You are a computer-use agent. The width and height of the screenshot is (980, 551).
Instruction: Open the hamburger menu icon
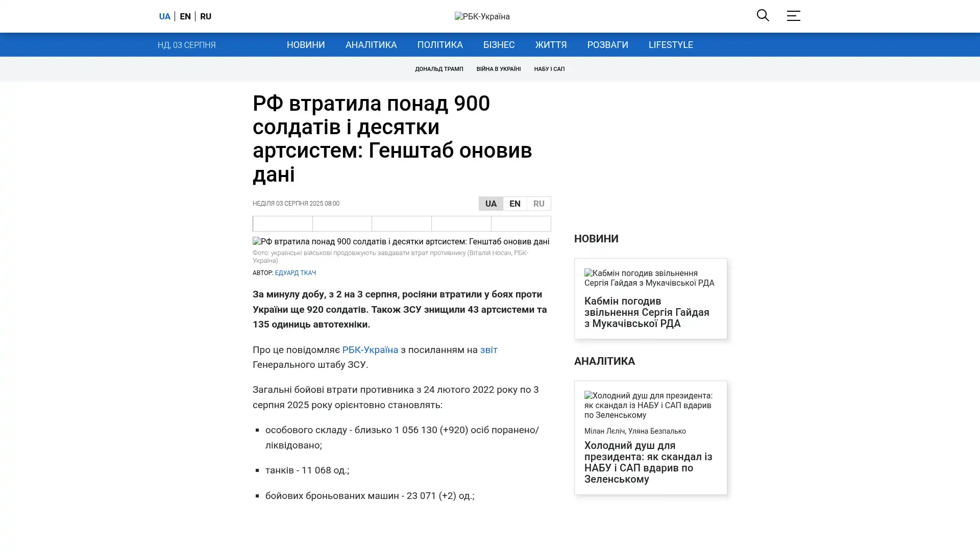793,16
